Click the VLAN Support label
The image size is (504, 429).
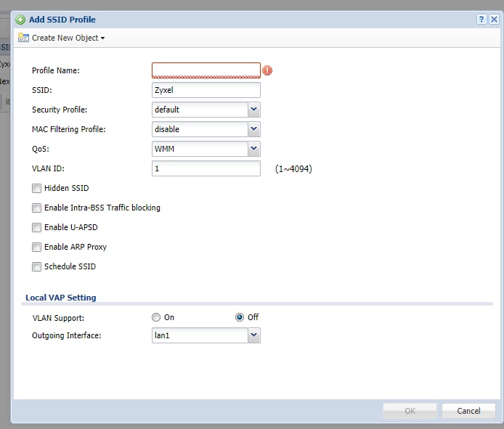click(58, 318)
